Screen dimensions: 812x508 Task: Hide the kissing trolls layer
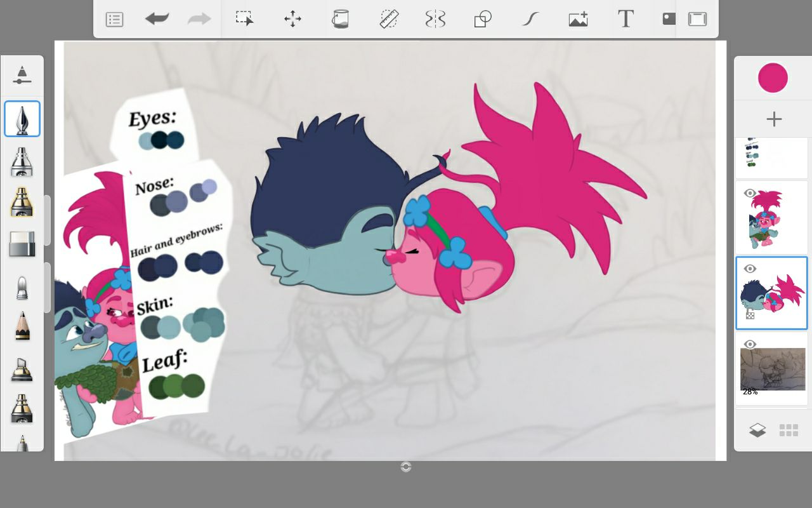[750, 269]
